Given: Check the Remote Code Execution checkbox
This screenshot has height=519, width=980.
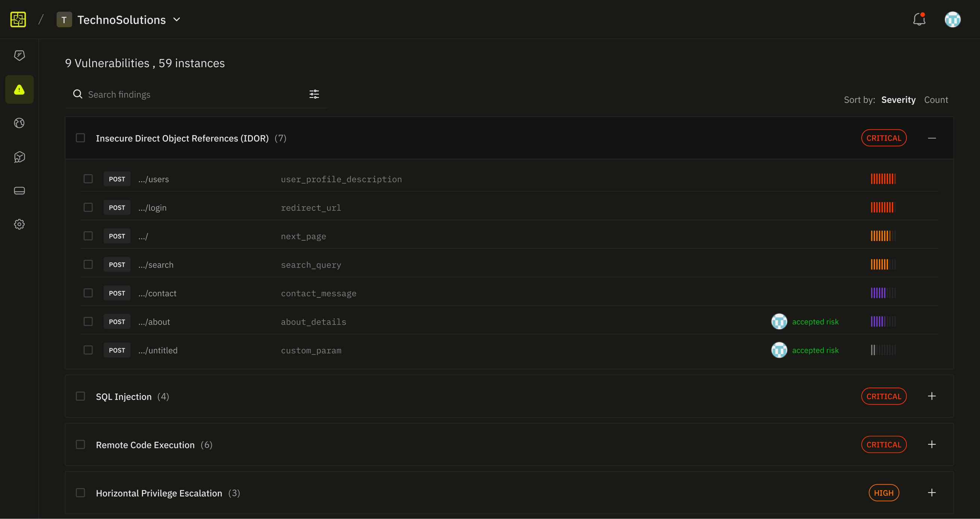Looking at the screenshot, I should (x=80, y=444).
